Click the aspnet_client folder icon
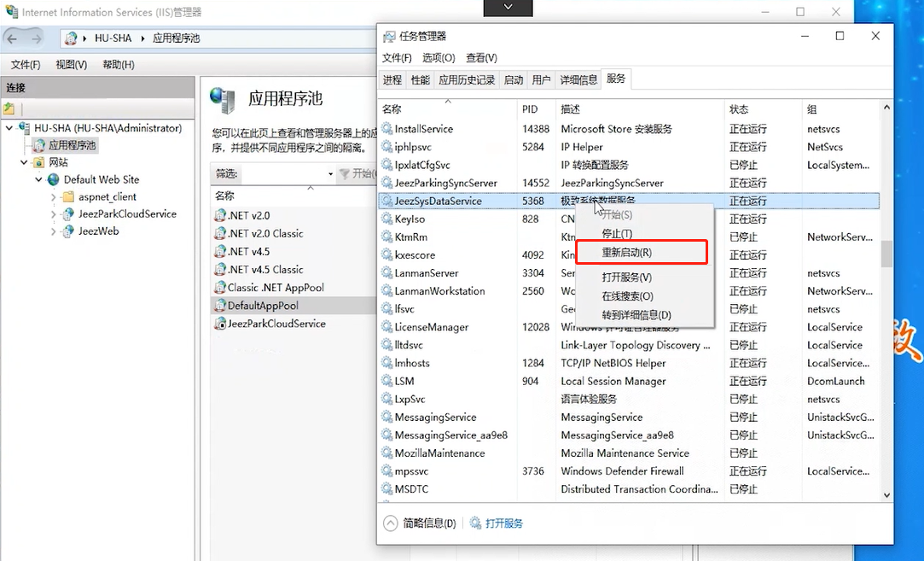This screenshot has width=924, height=561. pyautogui.click(x=68, y=196)
